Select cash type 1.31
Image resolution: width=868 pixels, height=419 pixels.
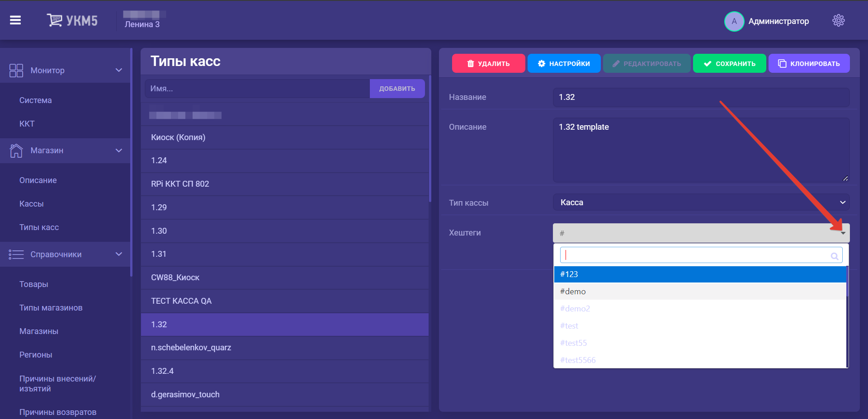(x=285, y=254)
